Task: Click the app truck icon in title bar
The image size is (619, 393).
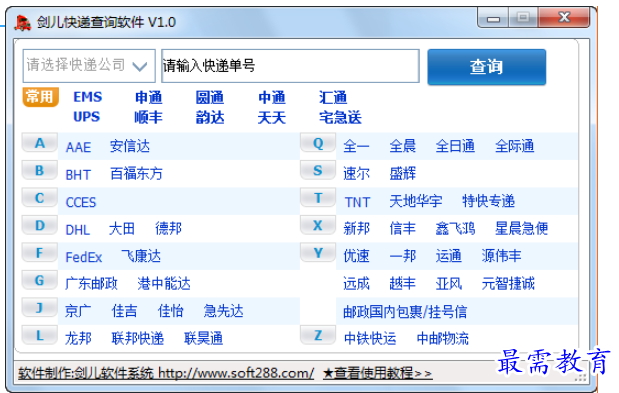Action: (x=23, y=23)
